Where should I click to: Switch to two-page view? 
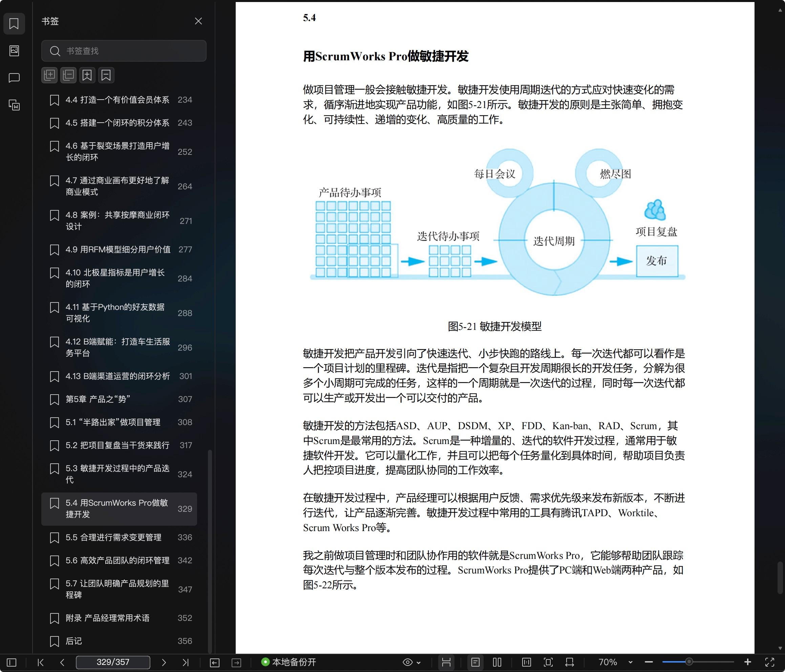coord(497,662)
